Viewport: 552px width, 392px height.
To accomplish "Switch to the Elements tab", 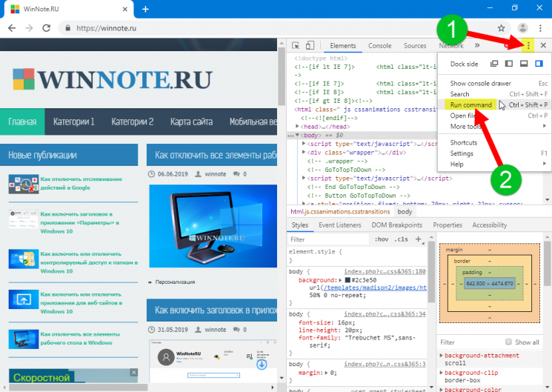I will click(x=343, y=46).
